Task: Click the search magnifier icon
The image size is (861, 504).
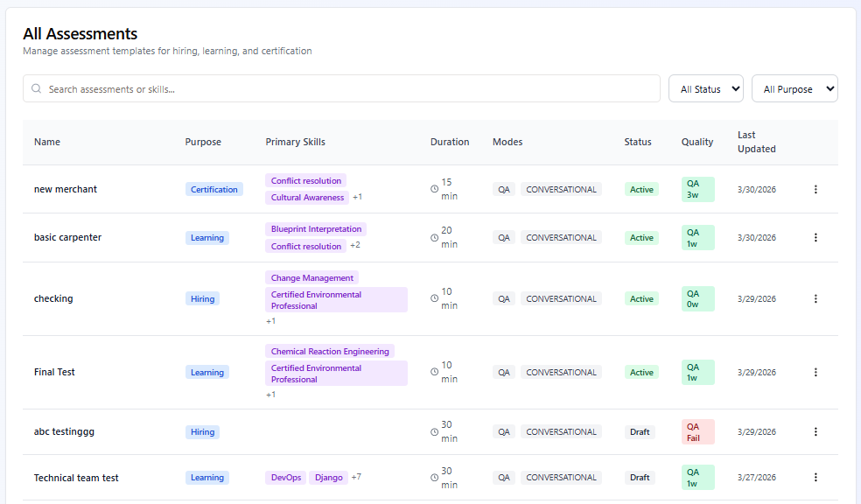Action: [37, 89]
